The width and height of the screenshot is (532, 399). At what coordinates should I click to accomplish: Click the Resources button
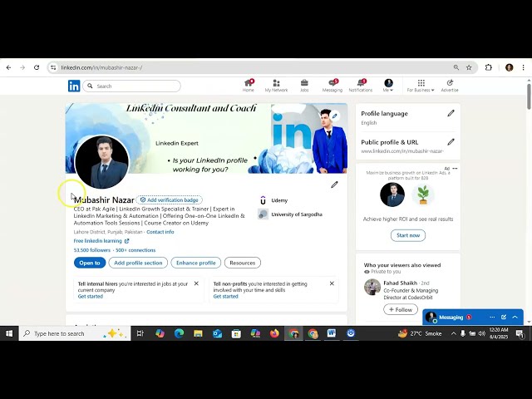click(243, 263)
